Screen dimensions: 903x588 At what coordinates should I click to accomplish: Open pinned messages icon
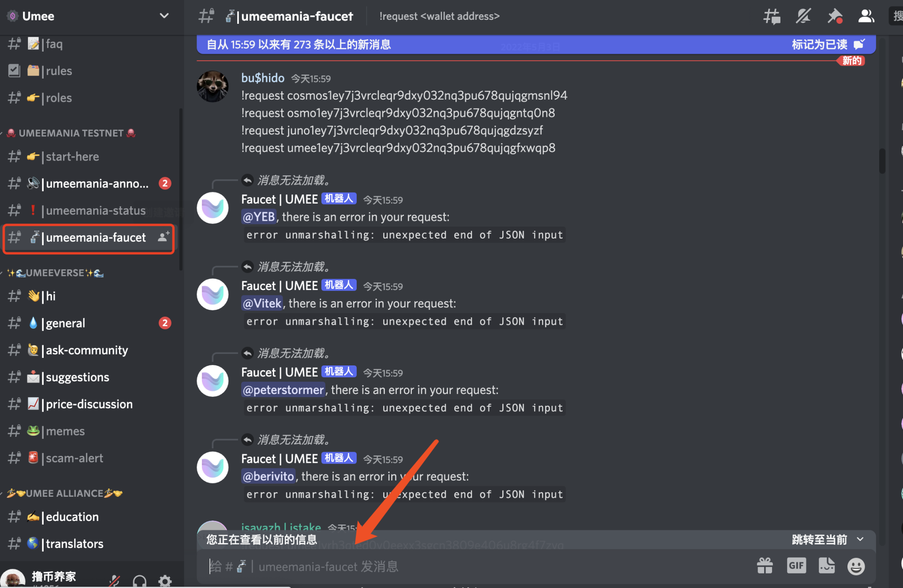tap(835, 16)
